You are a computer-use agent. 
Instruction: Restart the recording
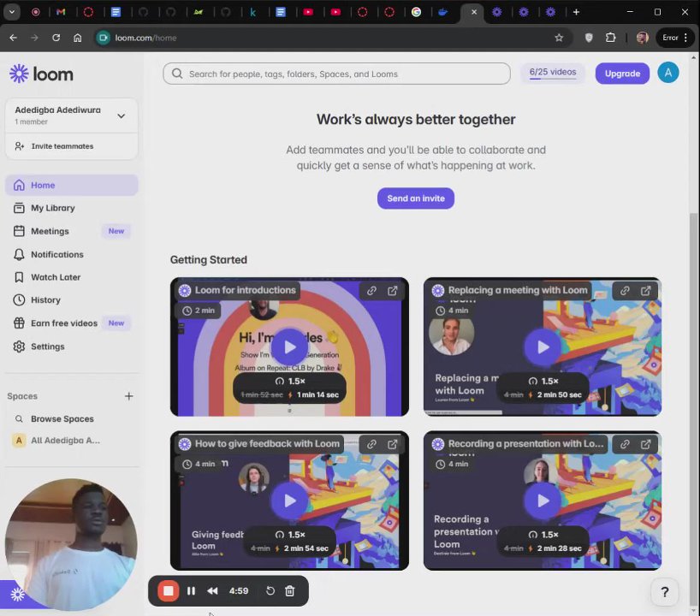[x=270, y=590]
